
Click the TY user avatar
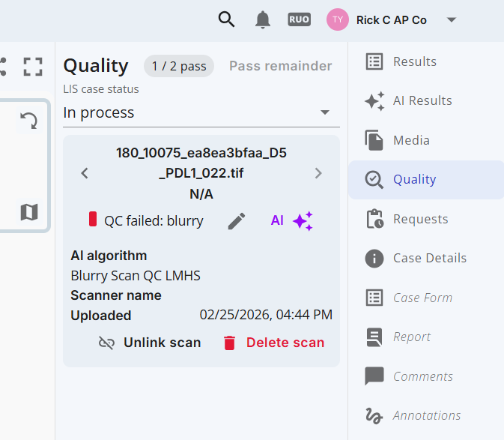point(338,20)
